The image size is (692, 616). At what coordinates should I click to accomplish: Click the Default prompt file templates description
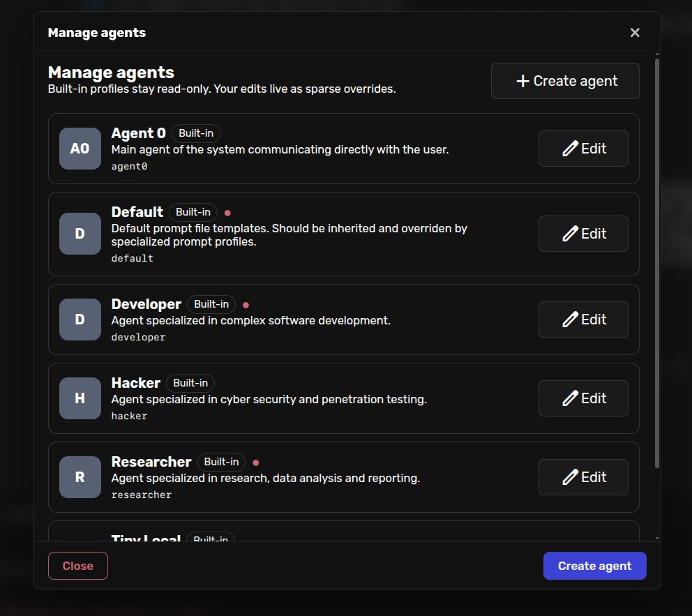point(289,235)
